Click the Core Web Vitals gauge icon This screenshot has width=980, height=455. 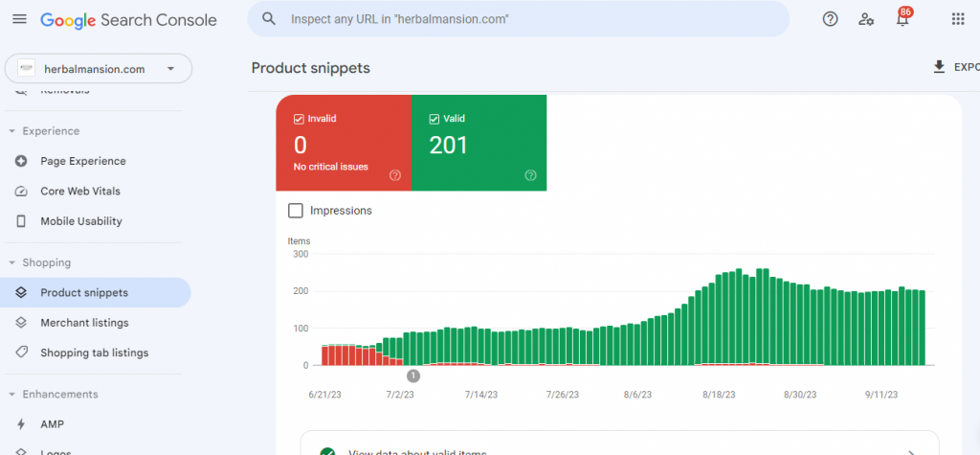21,191
